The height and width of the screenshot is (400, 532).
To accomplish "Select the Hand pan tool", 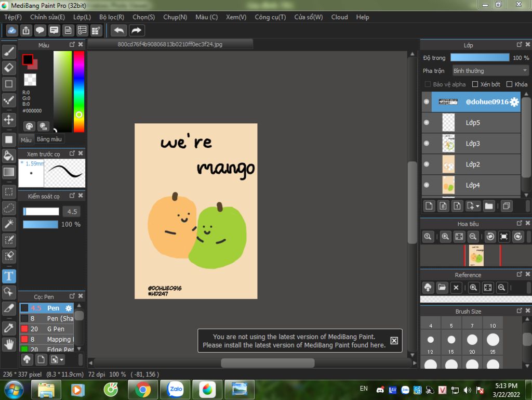I will pyautogui.click(x=9, y=344).
